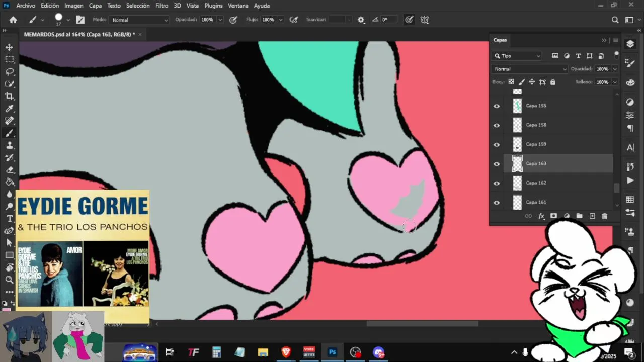
Task: Filter layers by text type
Action: (x=578, y=56)
